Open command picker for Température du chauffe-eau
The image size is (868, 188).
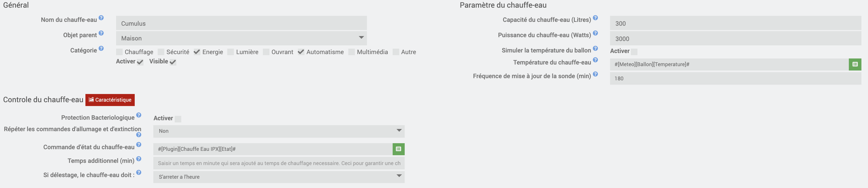coord(855,64)
